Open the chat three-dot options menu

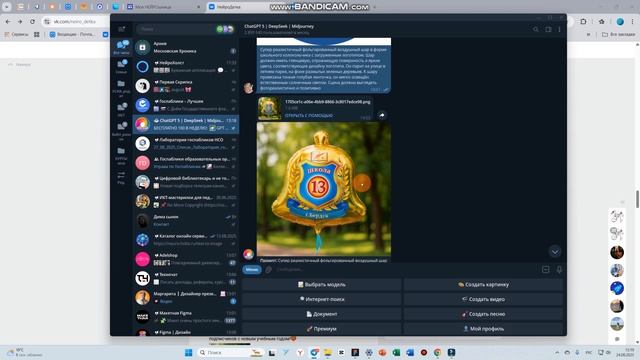[x=559, y=29]
